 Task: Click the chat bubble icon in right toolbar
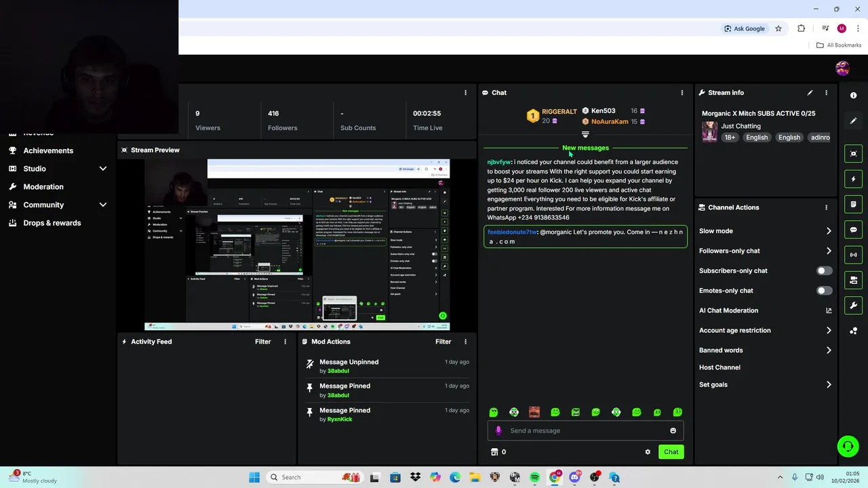tap(854, 230)
